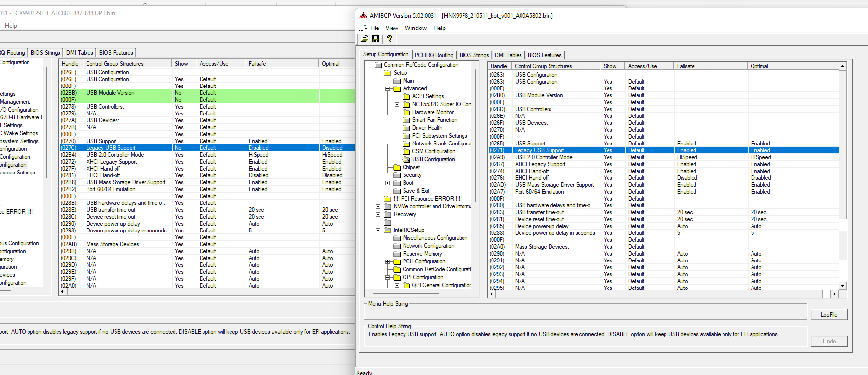Click the Optimal column header in the left window
The width and height of the screenshot is (868, 375).
tap(337, 64)
